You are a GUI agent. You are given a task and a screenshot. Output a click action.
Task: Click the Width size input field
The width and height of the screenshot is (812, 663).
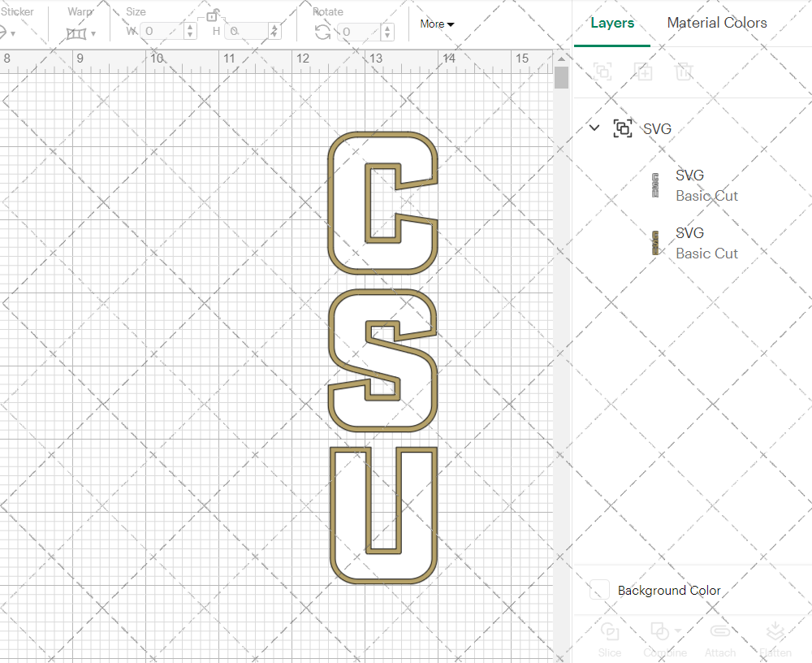(x=163, y=31)
